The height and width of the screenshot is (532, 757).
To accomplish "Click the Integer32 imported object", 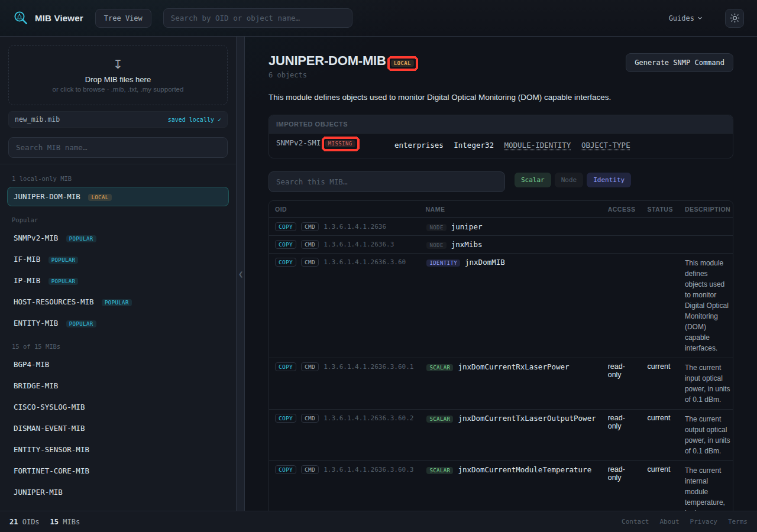I will [x=474, y=145].
